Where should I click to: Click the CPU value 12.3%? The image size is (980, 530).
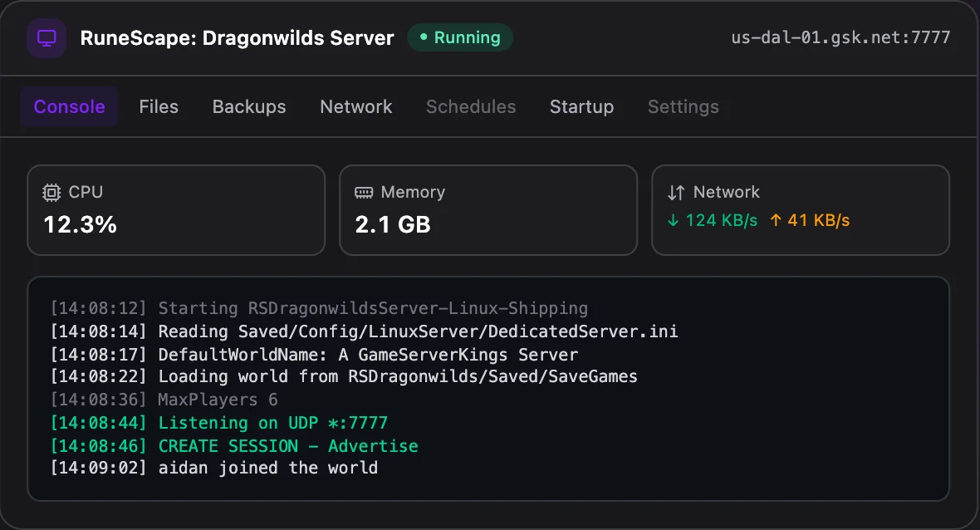coord(80,224)
